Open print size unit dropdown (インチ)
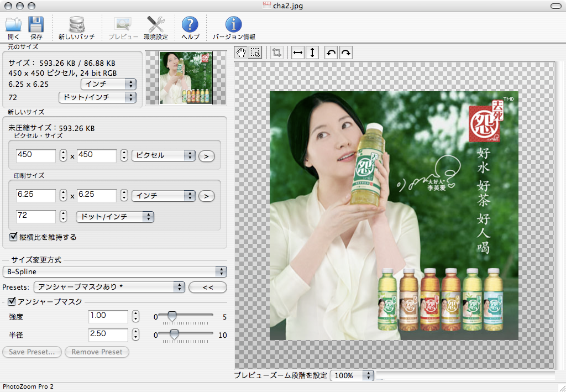The height and width of the screenshot is (392, 566). point(164,196)
